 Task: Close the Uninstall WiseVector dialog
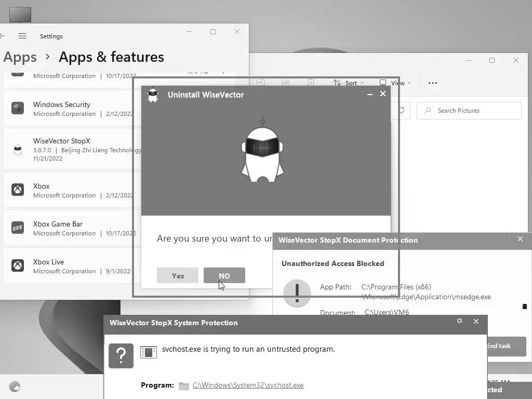[383, 94]
